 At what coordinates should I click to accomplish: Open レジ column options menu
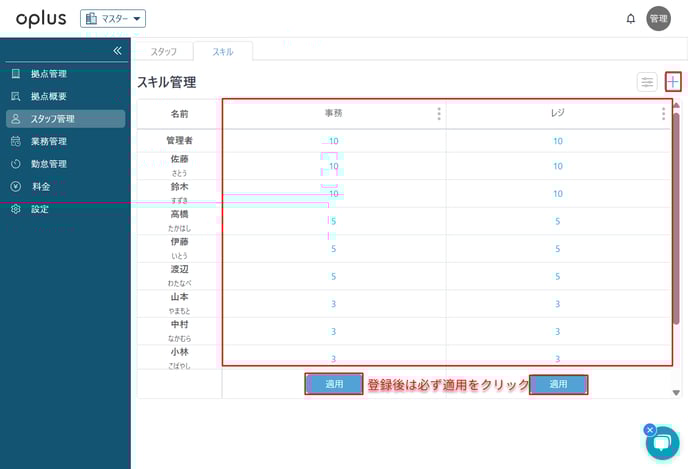(x=663, y=114)
